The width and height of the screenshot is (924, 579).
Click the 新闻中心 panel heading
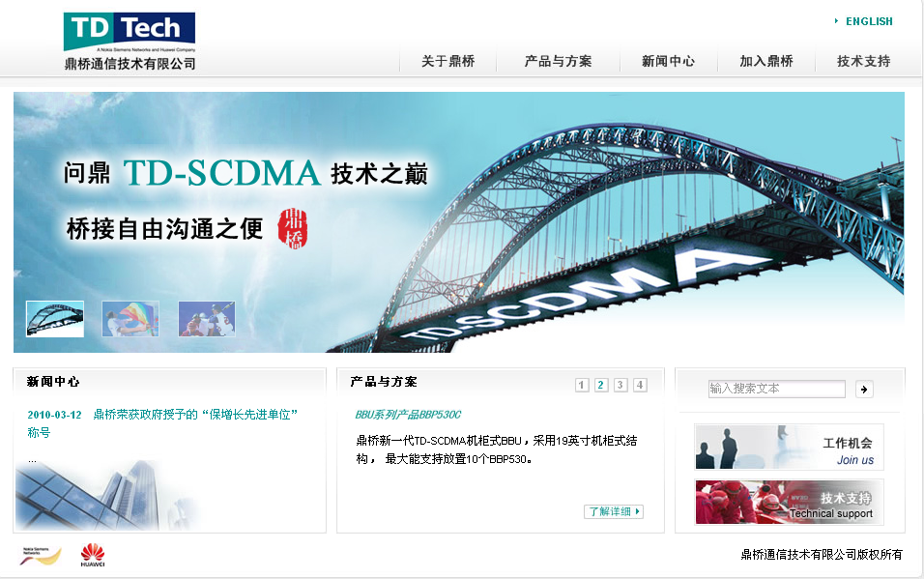(x=53, y=382)
